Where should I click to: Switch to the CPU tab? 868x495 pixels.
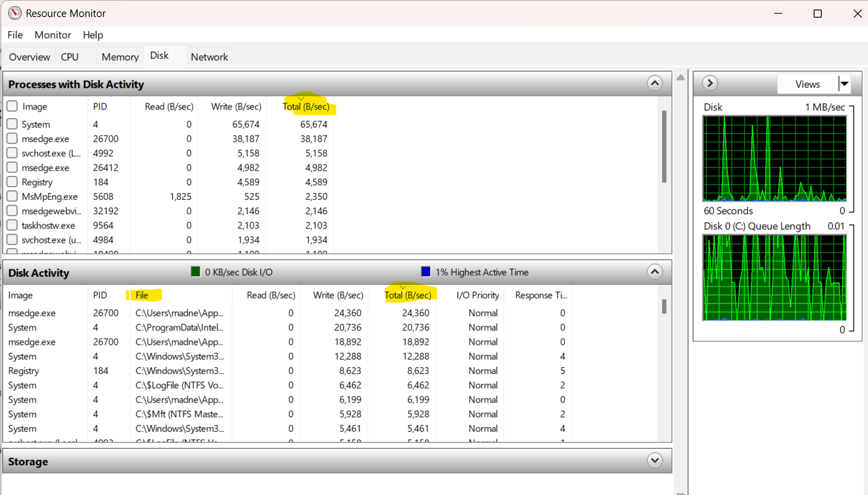coord(69,57)
